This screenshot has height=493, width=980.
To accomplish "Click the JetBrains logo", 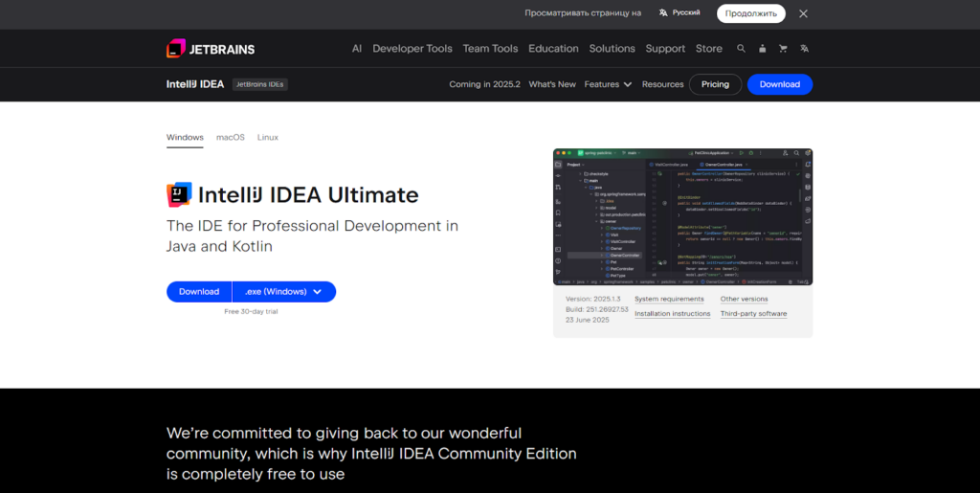I will (211, 49).
